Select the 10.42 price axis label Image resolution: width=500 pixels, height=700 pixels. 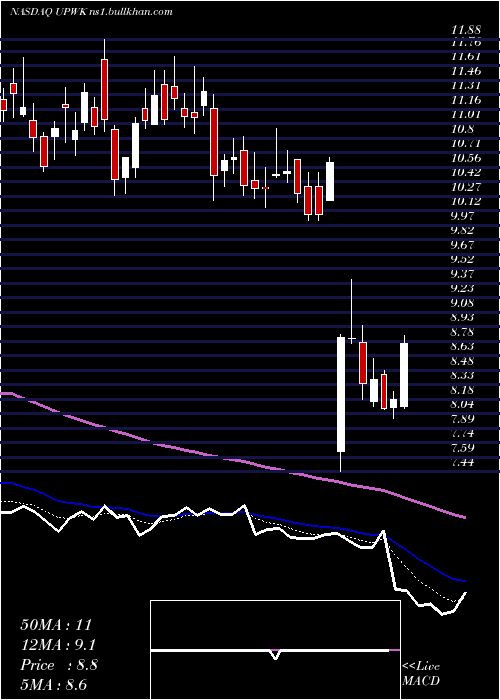click(x=466, y=172)
